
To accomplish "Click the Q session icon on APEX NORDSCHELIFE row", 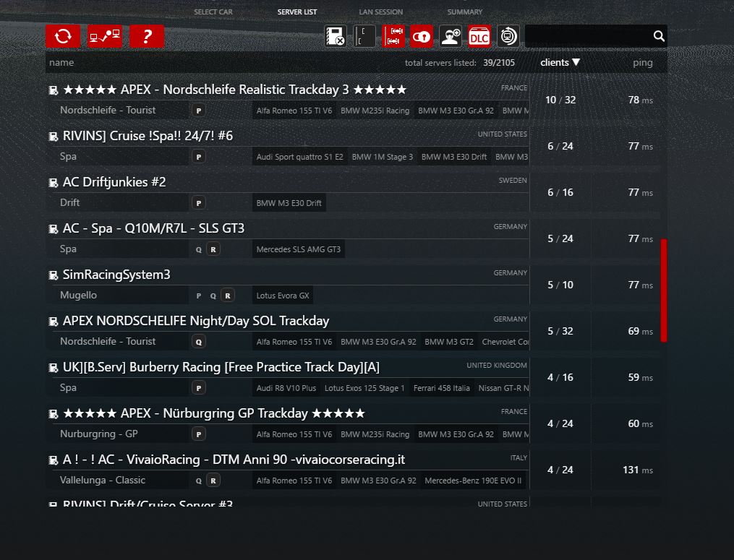I will pos(198,342).
